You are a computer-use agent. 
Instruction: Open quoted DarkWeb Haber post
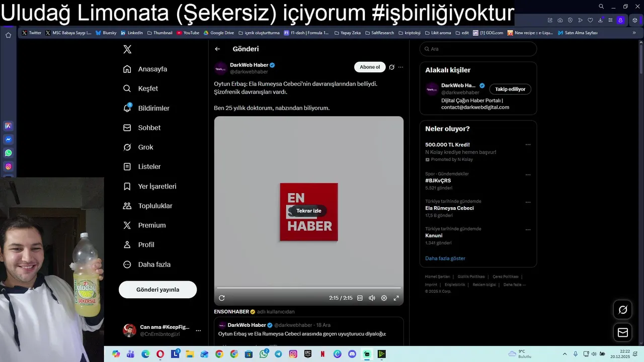click(x=308, y=331)
